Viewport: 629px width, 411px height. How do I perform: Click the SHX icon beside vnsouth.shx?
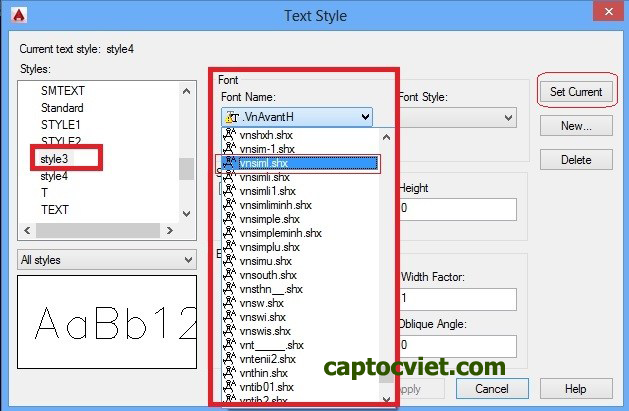point(229,275)
